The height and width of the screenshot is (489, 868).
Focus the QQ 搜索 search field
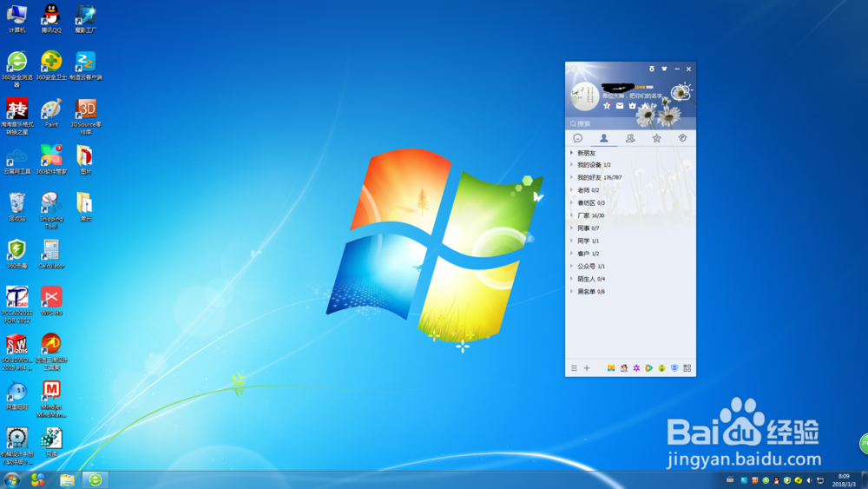(x=630, y=123)
